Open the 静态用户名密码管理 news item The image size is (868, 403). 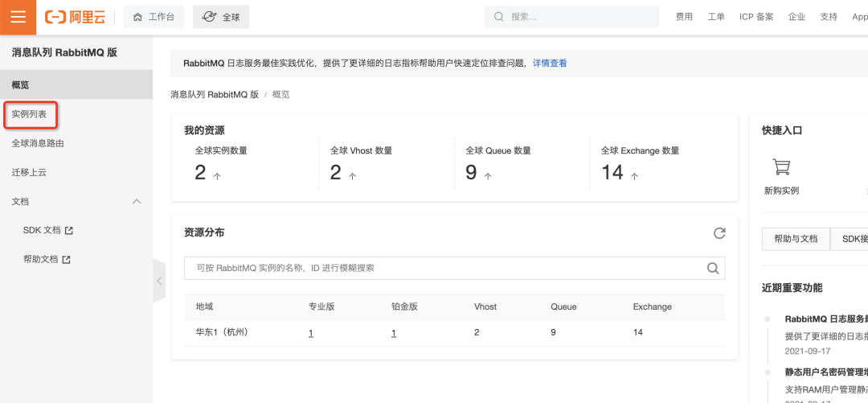pyautogui.click(x=826, y=372)
